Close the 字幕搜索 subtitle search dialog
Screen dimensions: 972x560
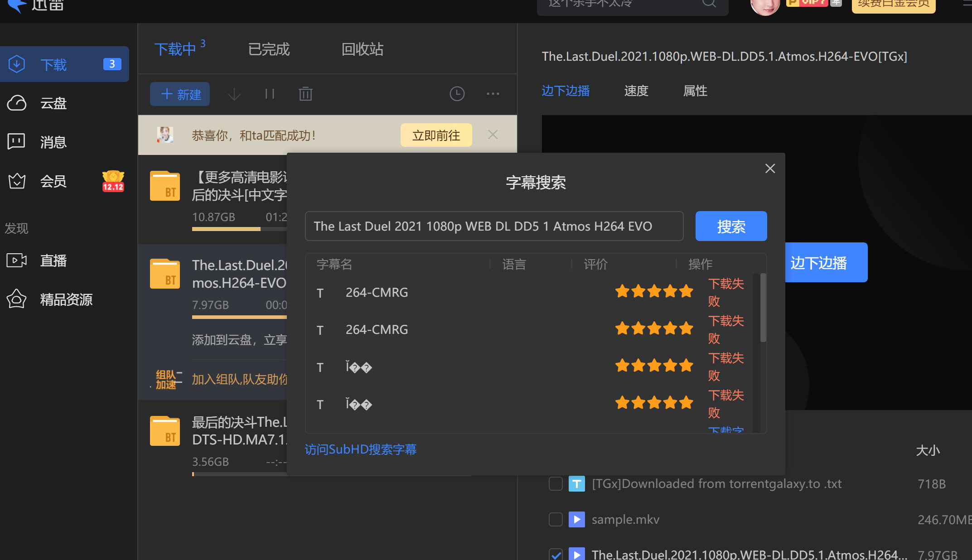770,169
